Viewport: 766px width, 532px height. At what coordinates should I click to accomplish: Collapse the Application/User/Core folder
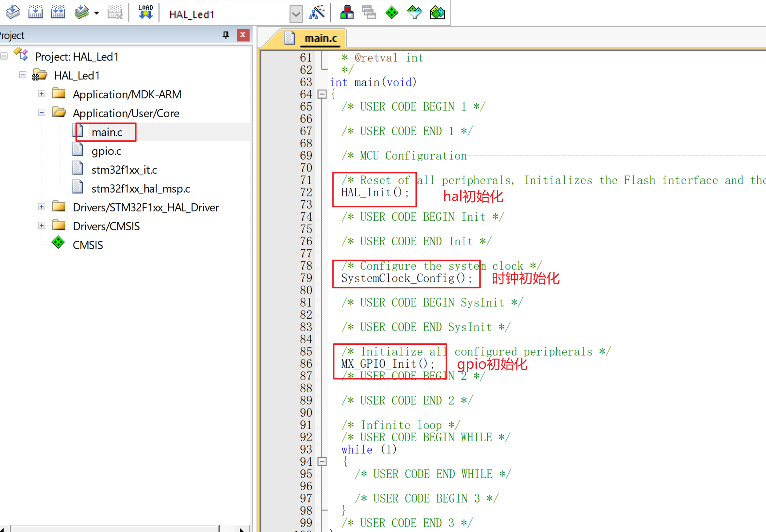pyautogui.click(x=42, y=113)
